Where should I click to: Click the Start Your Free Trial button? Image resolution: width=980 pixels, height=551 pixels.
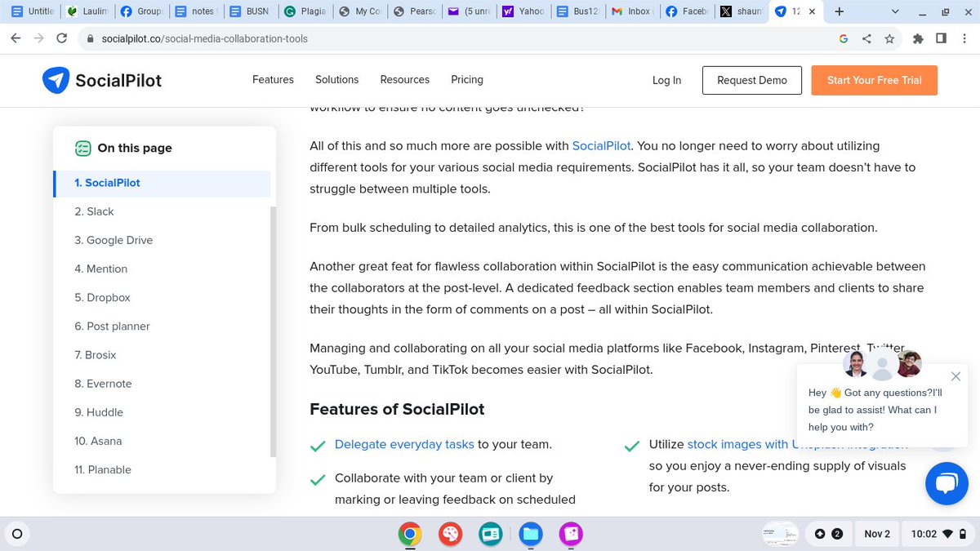point(875,80)
